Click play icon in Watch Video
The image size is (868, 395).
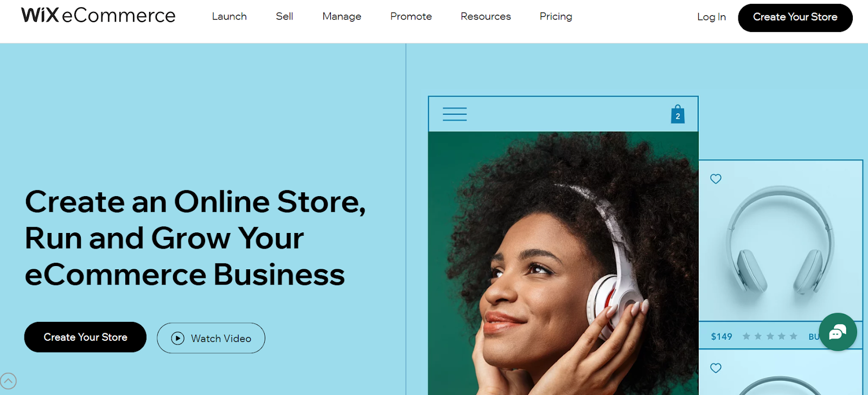pos(178,338)
